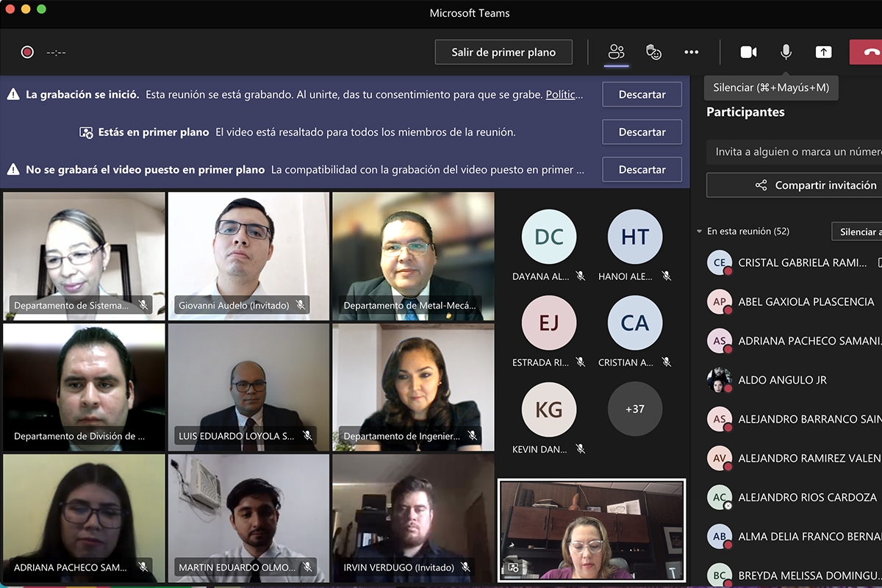Dismiss the video not recorded warning
Image resolution: width=882 pixels, height=588 pixels.
click(642, 170)
